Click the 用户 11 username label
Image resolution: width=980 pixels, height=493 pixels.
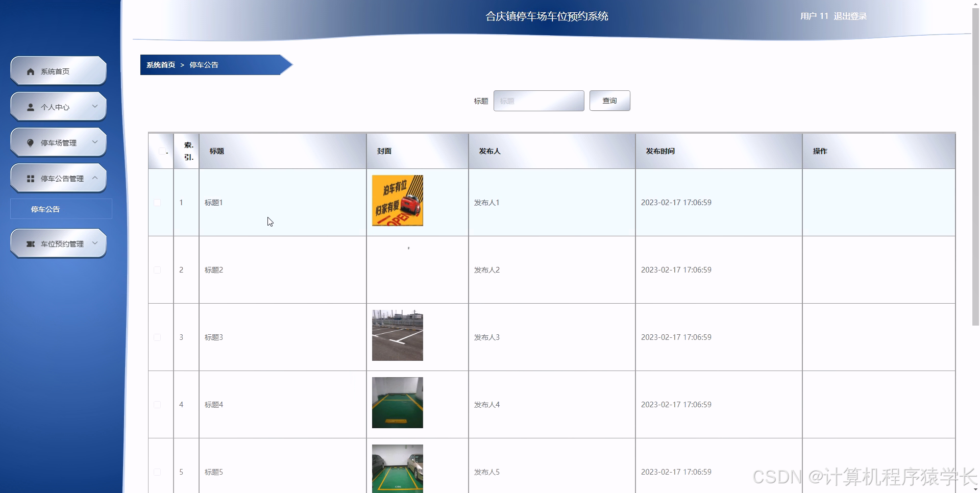click(814, 16)
